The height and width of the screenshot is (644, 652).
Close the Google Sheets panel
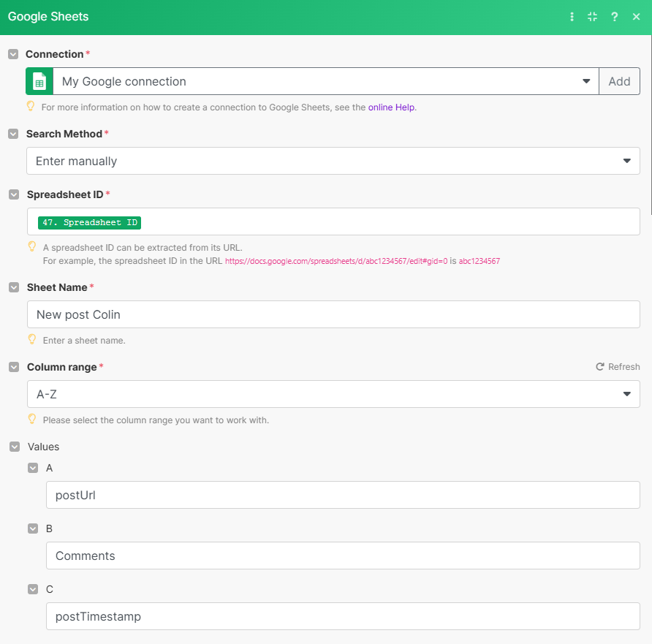(636, 17)
